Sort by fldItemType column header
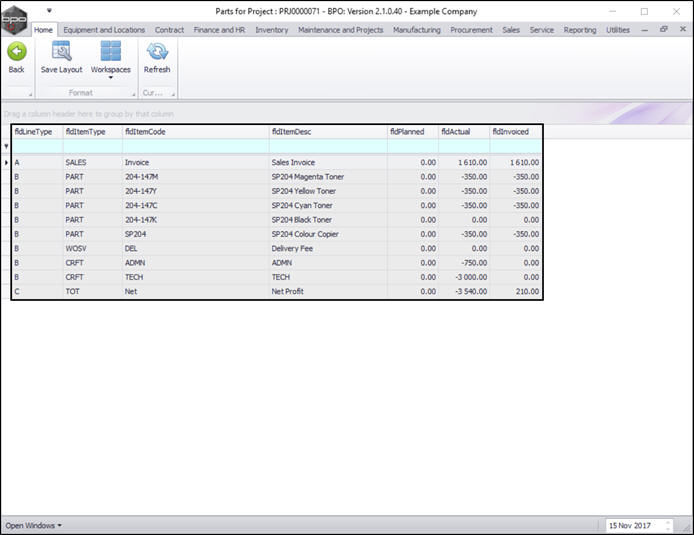694x535 pixels. pyautogui.click(x=93, y=131)
